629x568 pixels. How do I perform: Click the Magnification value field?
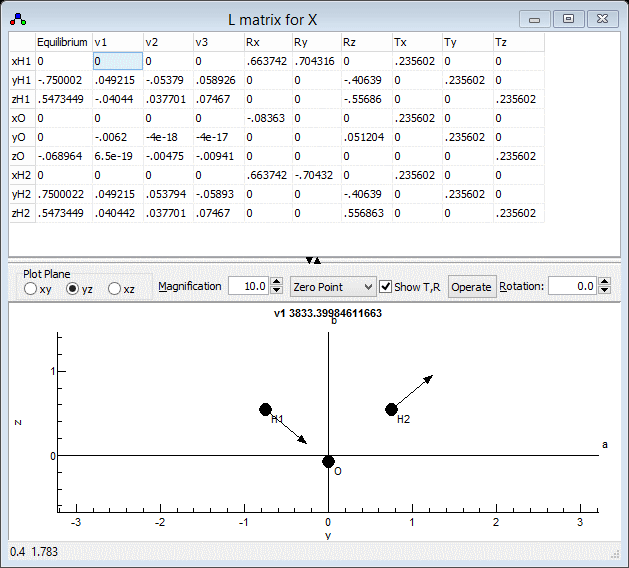[249, 286]
